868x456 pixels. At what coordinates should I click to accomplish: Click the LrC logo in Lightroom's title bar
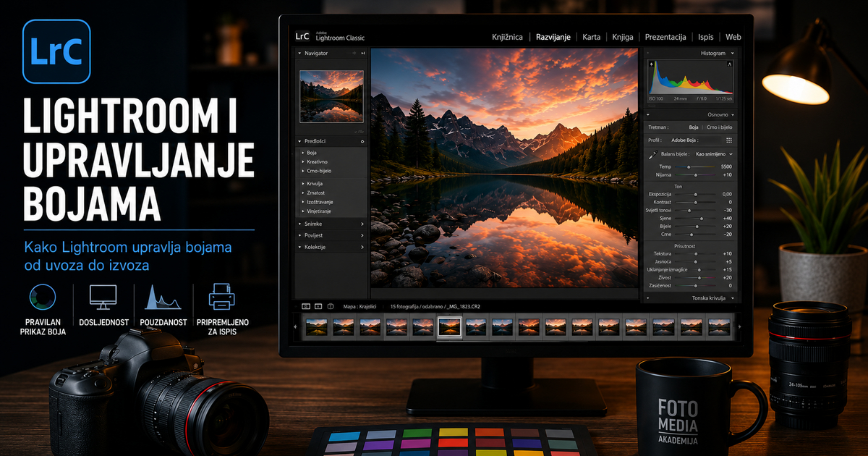pyautogui.click(x=302, y=36)
